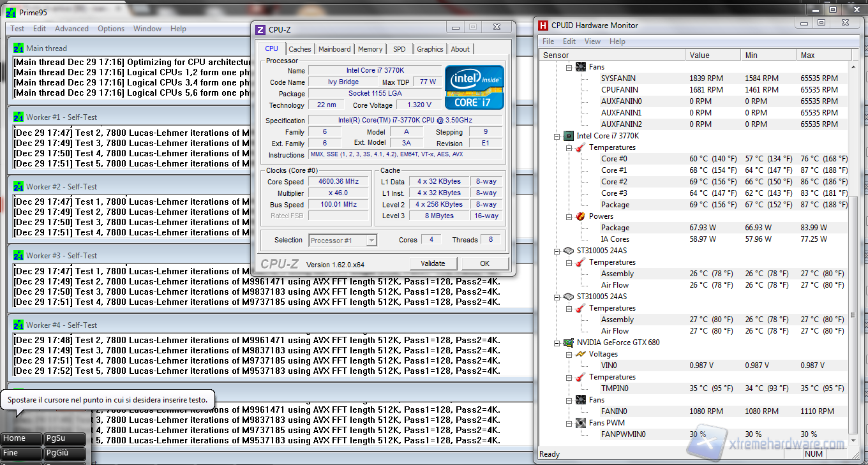The width and height of the screenshot is (868, 465).
Task: Select the NVIDIA GeForce GTX 680 card icon
Action: (568, 343)
